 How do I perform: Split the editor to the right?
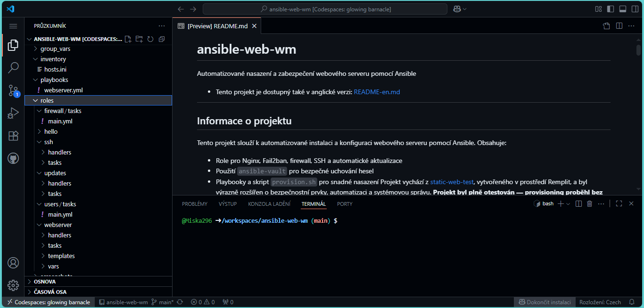(619, 26)
